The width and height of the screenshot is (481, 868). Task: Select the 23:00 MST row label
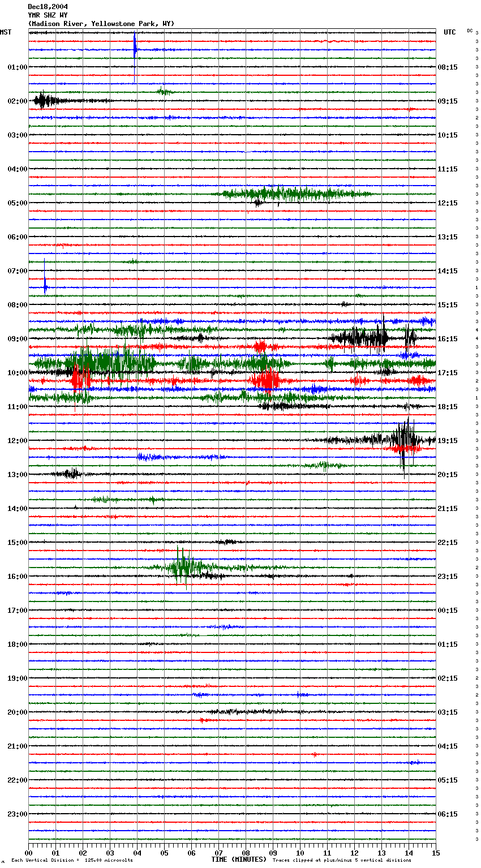pyautogui.click(x=18, y=814)
